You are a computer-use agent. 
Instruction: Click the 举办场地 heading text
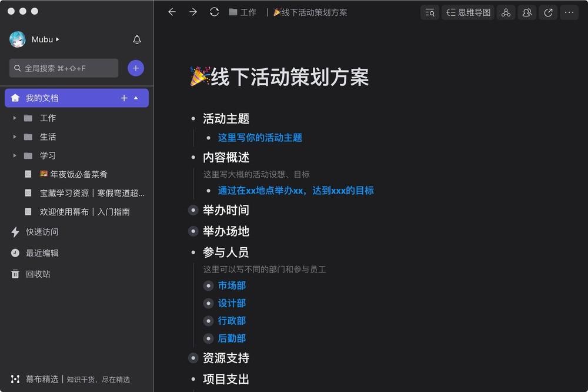[x=226, y=231]
